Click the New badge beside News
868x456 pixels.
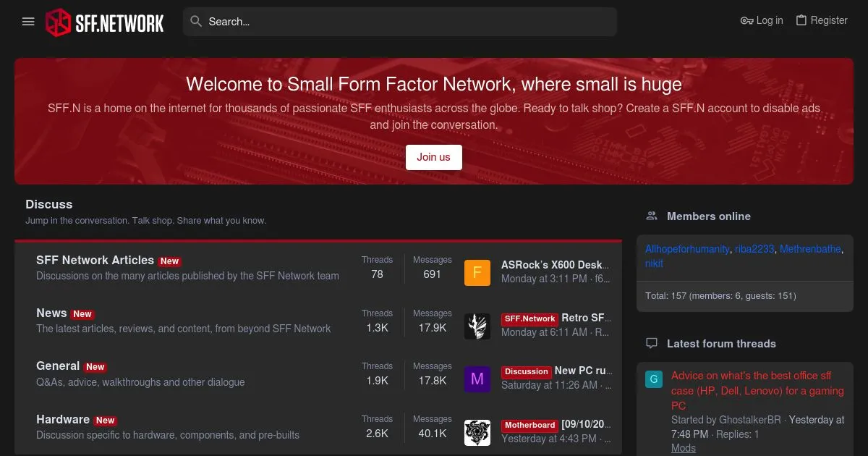[82, 314]
